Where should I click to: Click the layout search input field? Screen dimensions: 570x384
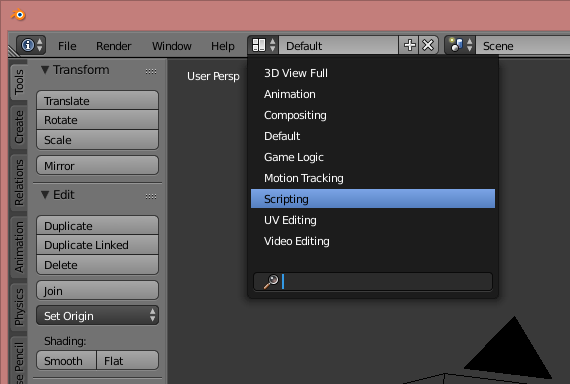(x=373, y=281)
